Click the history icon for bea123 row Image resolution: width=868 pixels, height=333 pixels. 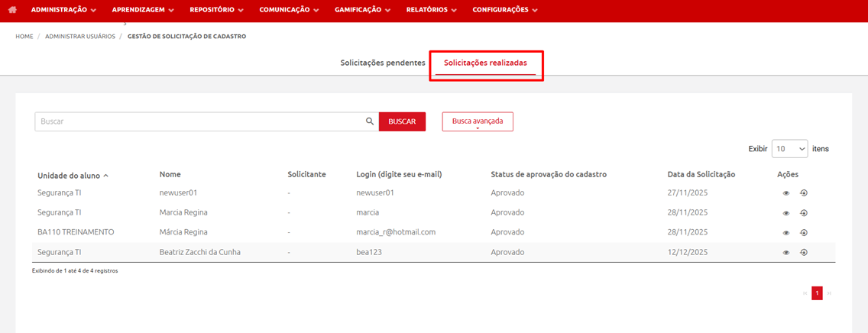pos(804,253)
